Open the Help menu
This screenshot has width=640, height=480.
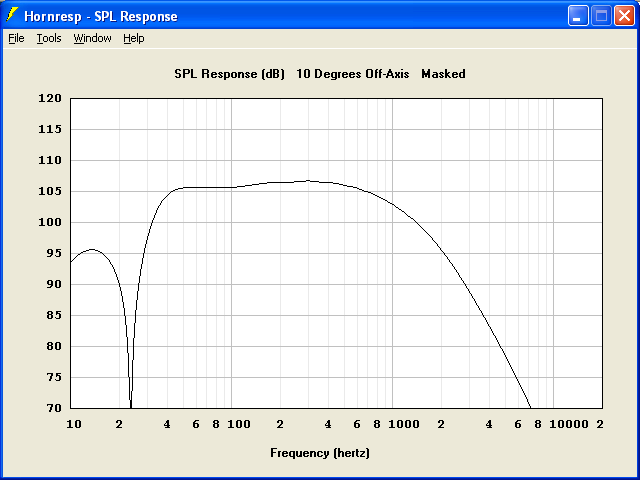(x=134, y=38)
